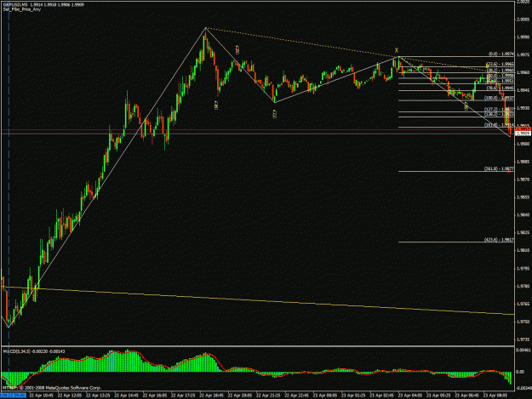Select the Set_Fibo_Price_Any indicator label
The height and width of the screenshot is (399, 532).
[x=22, y=9]
